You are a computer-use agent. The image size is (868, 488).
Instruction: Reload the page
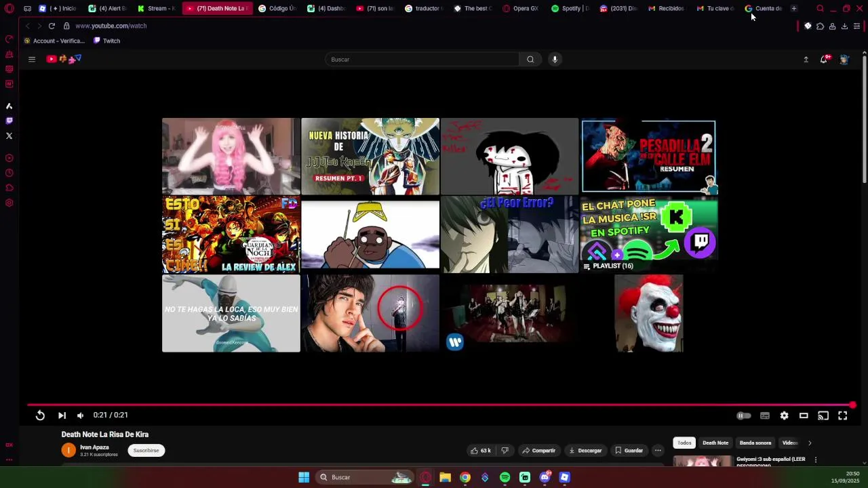52,26
